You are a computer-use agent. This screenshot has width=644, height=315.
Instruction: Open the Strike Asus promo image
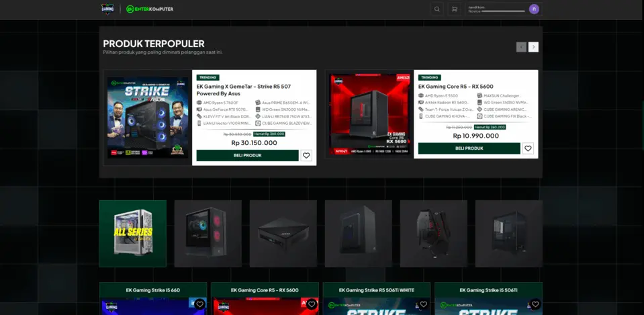pyautogui.click(x=148, y=118)
